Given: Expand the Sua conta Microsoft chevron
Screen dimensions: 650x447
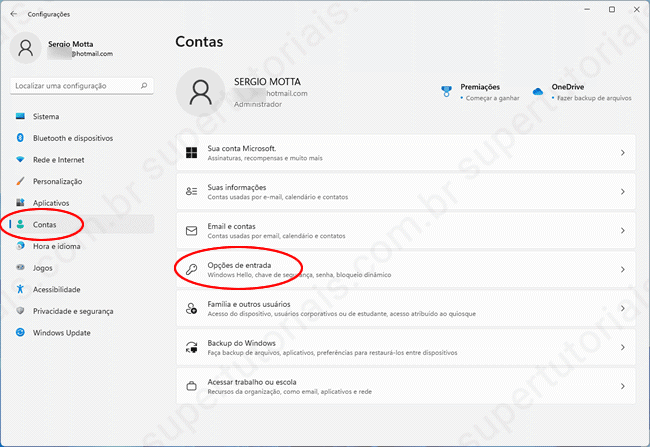Looking at the screenshot, I should [622, 153].
